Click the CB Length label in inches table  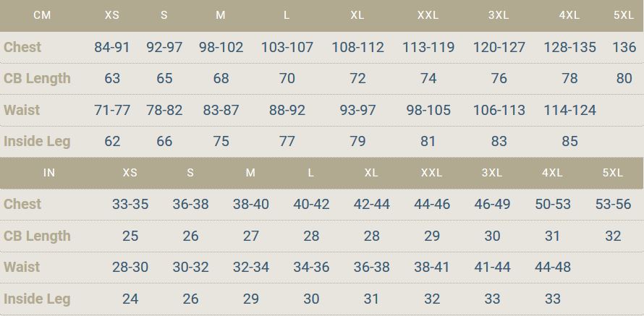point(37,236)
